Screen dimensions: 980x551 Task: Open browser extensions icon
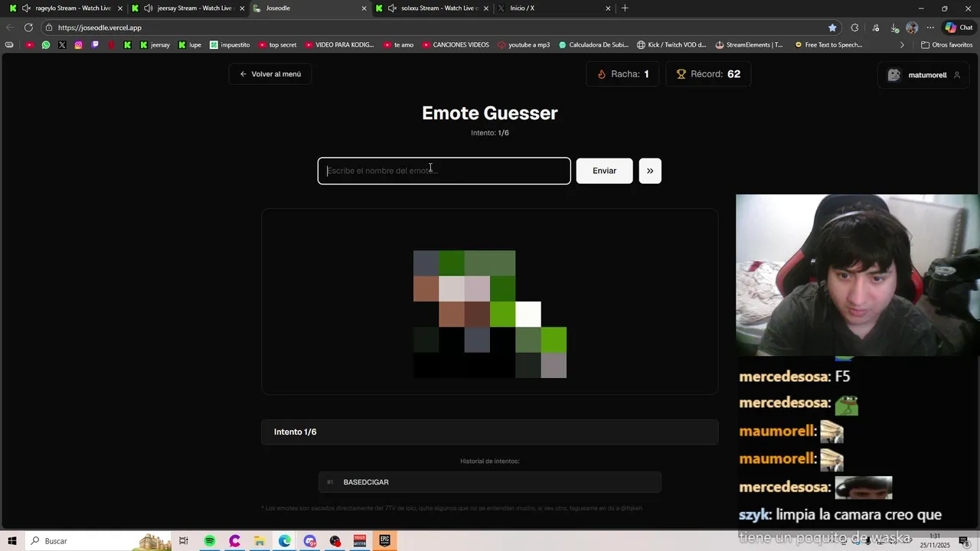click(x=854, y=28)
